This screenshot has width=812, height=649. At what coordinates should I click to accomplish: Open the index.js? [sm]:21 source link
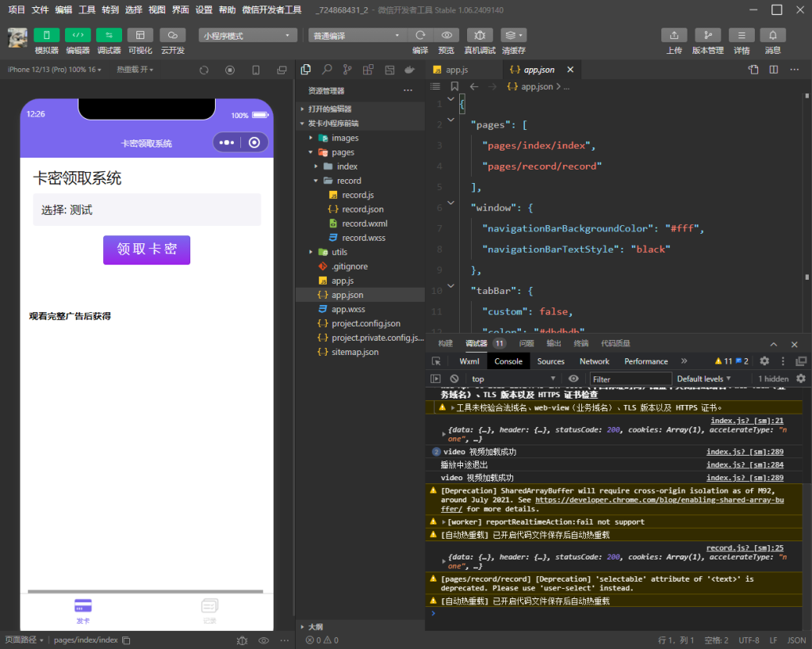click(x=747, y=421)
